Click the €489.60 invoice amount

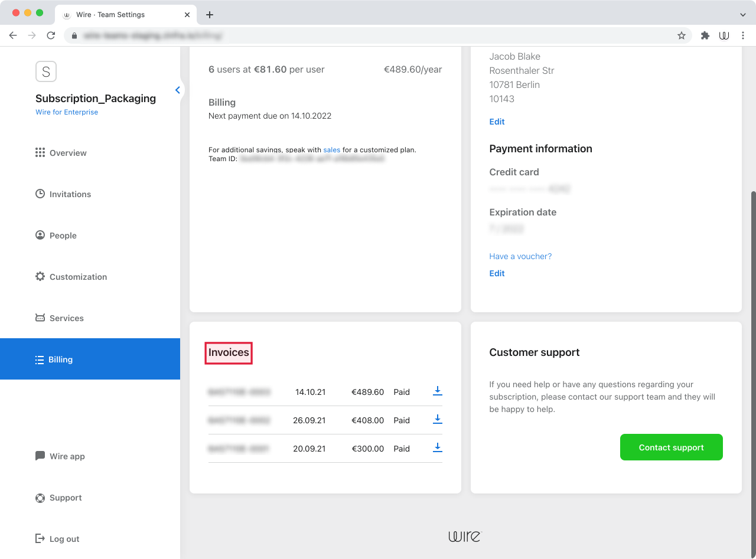tap(367, 392)
